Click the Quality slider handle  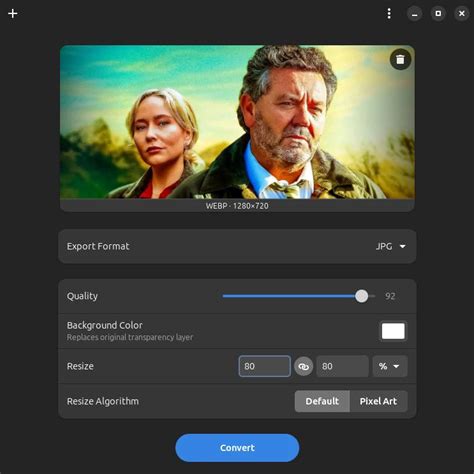(362, 296)
